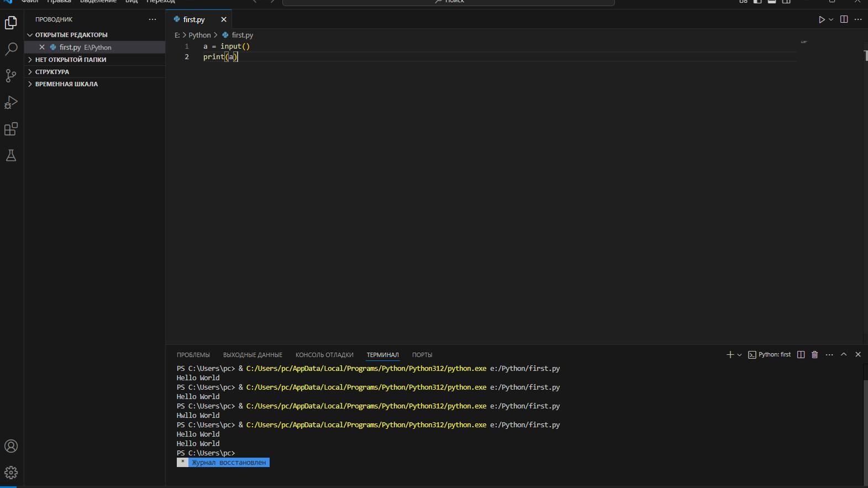The width and height of the screenshot is (868, 488).
Task: Switch to the КОНСОЛЬ ОТЛАДКИ tab
Action: (324, 355)
